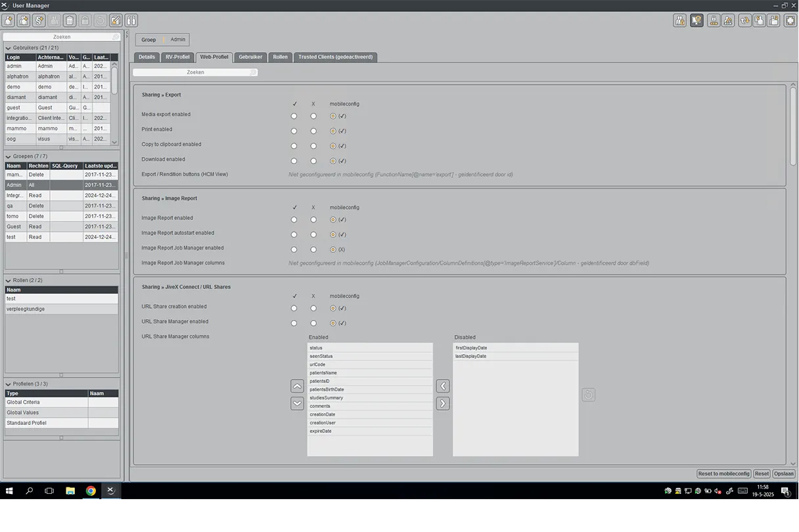Image resolution: width=799 pixels, height=532 pixels.
Task: Select the edit (pencil) toolbar icon
Action: (x=116, y=20)
